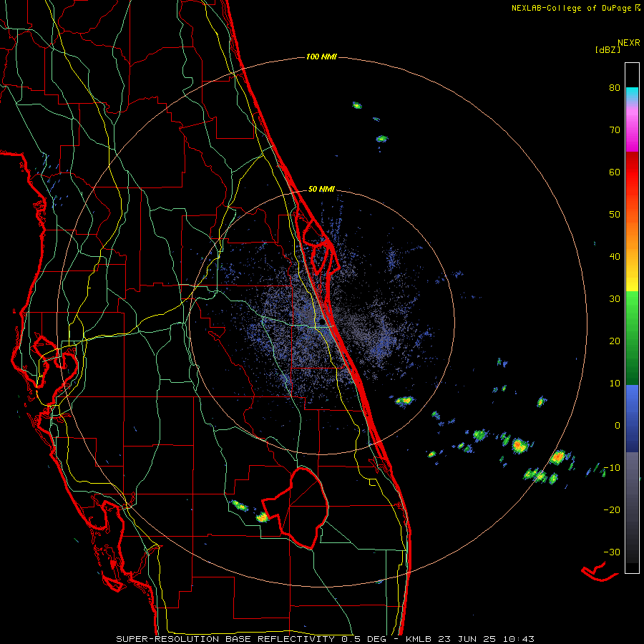Click the -30 dBZ scale label
The height and width of the screenshot is (644, 644).
click(x=612, y=552)
